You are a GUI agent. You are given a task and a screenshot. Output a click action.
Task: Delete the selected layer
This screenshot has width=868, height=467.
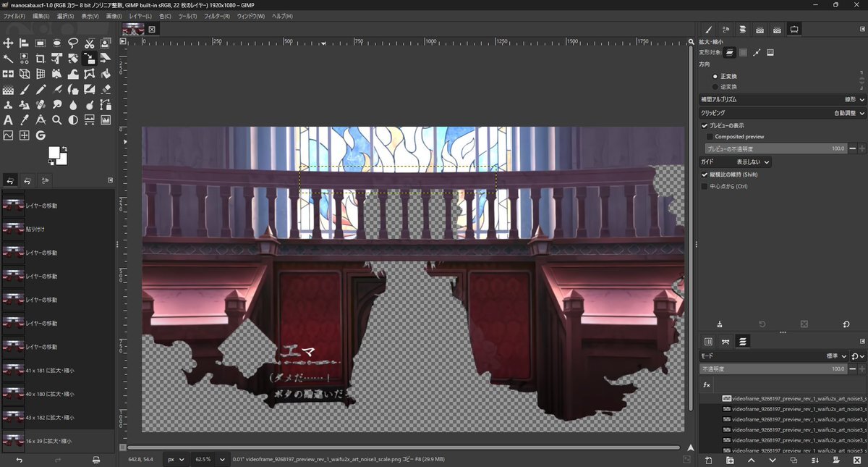[x=859, y=460]
